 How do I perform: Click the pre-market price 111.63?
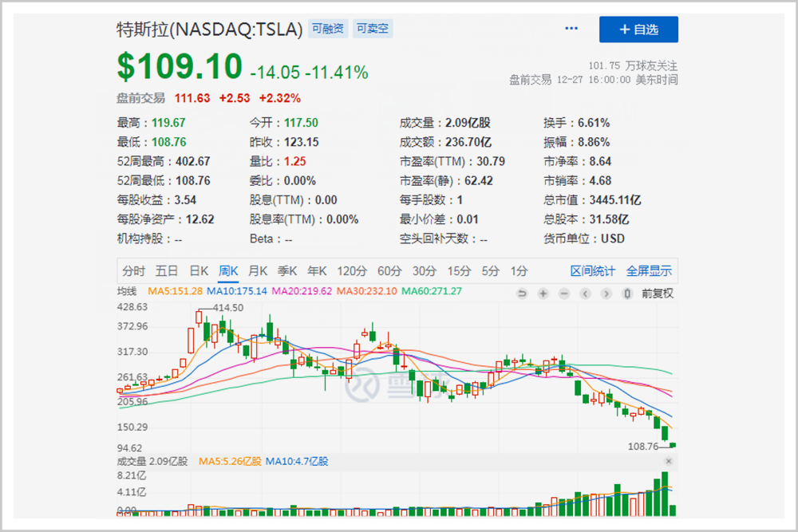192,98
